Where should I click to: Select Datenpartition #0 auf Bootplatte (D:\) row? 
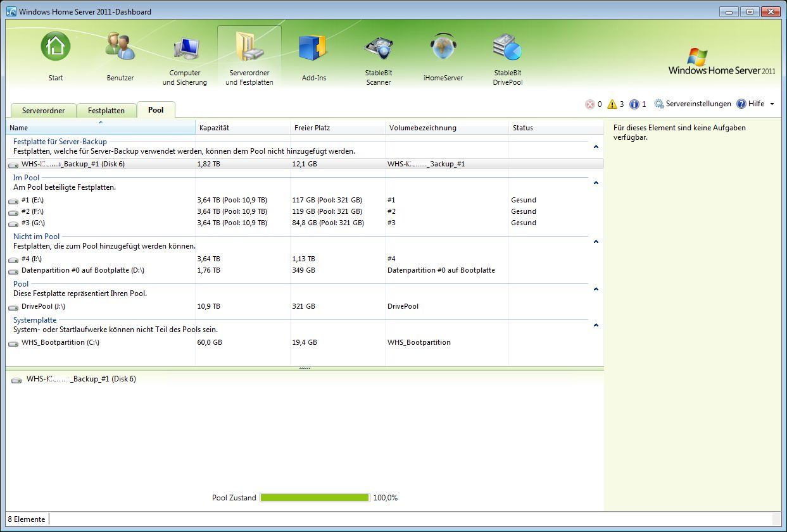point(305,270)
